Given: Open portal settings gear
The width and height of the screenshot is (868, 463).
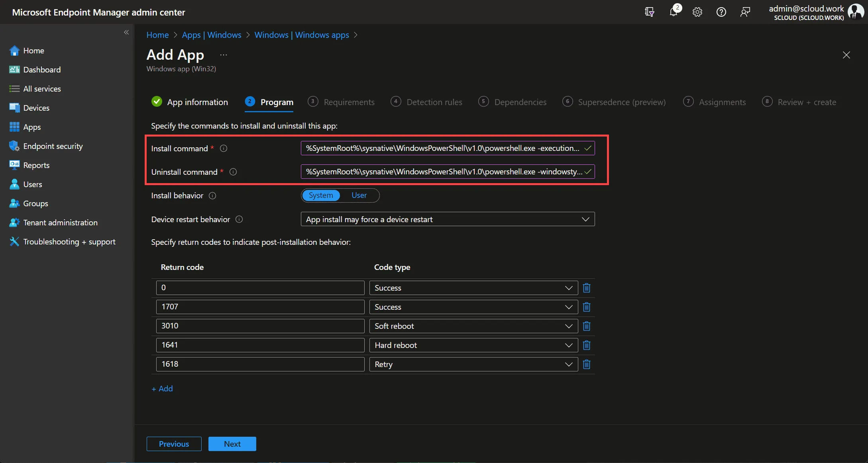Looking at the screenshot, I should click(697, 12).
